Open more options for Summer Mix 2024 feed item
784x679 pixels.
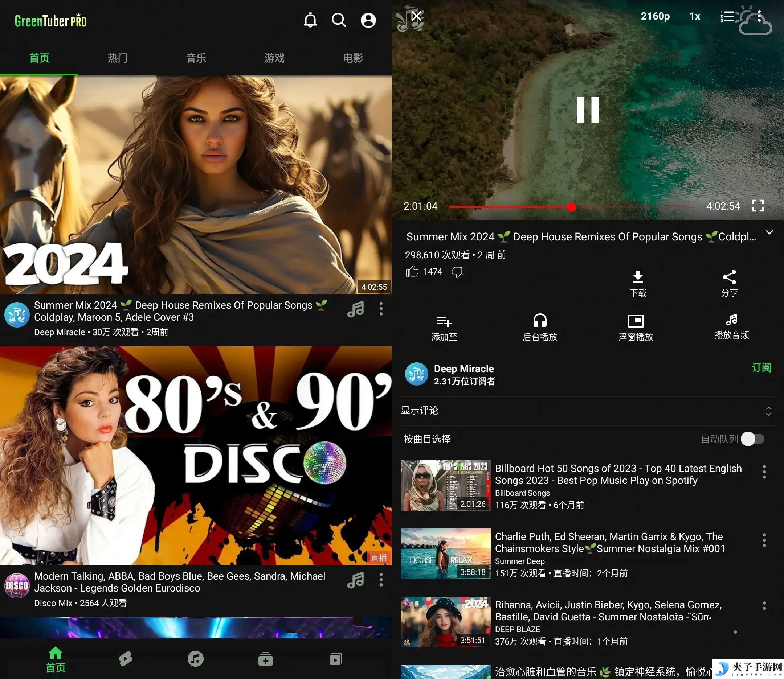381,309
